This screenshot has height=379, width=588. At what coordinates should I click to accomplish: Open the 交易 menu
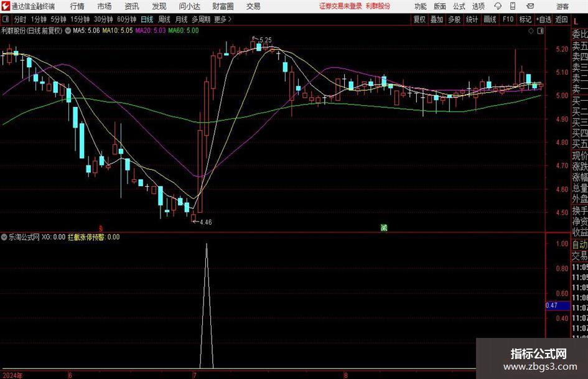[x=253, y=6]
